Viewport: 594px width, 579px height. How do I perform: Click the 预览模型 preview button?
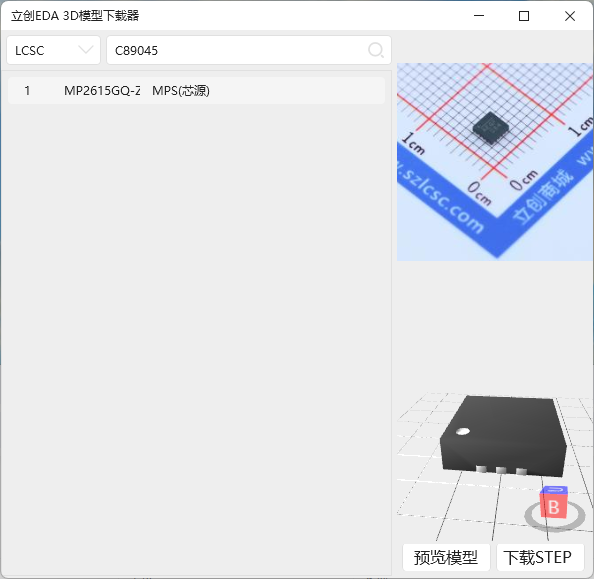point(446,557)
